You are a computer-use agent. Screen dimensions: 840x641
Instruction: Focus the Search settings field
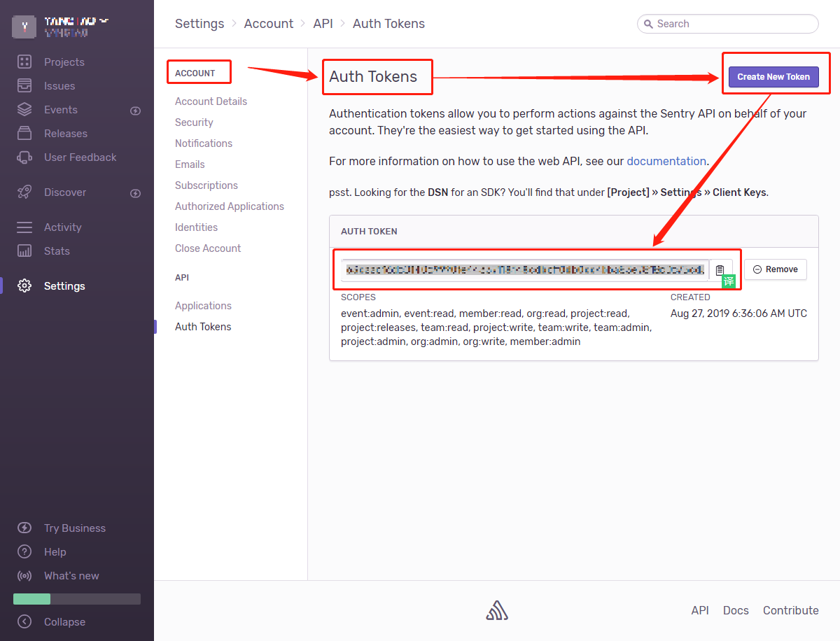click(728, 24)
